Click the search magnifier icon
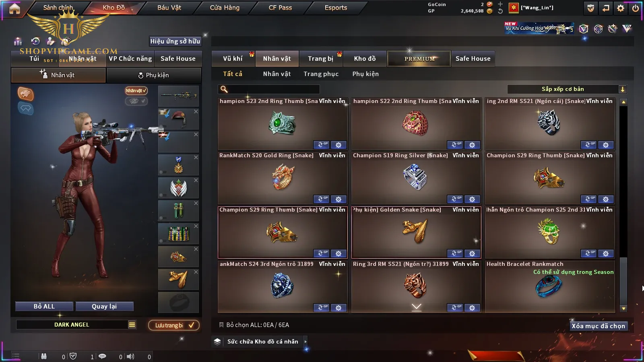 (x=224, y=89)
